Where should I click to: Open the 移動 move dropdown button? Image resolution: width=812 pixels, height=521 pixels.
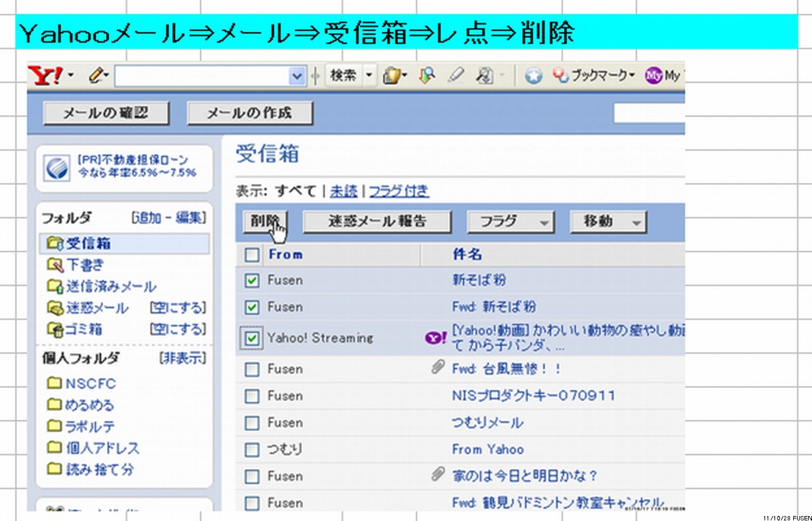608,221
